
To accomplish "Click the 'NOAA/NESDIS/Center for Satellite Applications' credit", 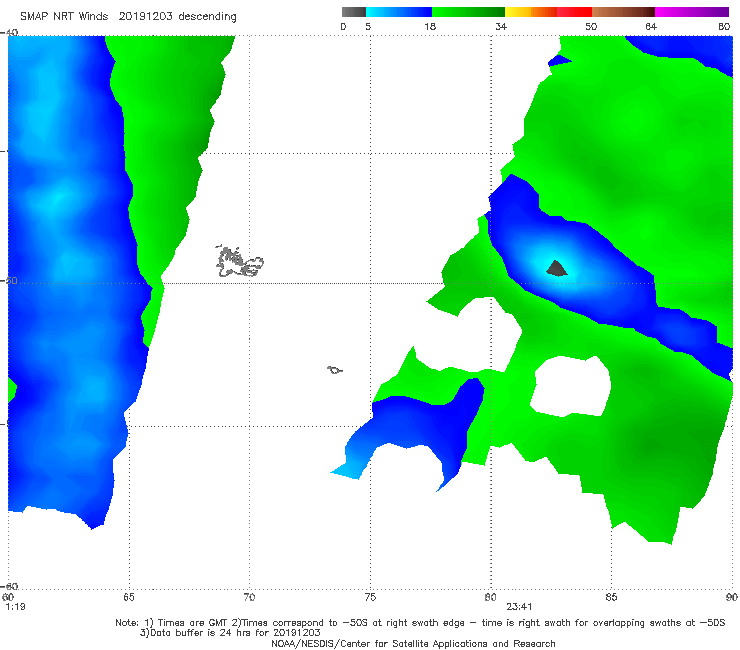I will [x=413, y=644].
